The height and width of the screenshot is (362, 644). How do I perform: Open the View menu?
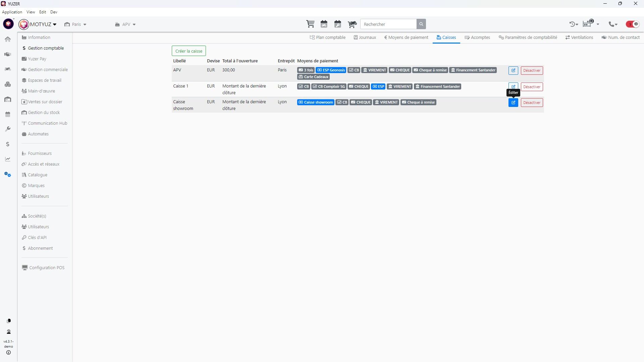tap(31, 12)
